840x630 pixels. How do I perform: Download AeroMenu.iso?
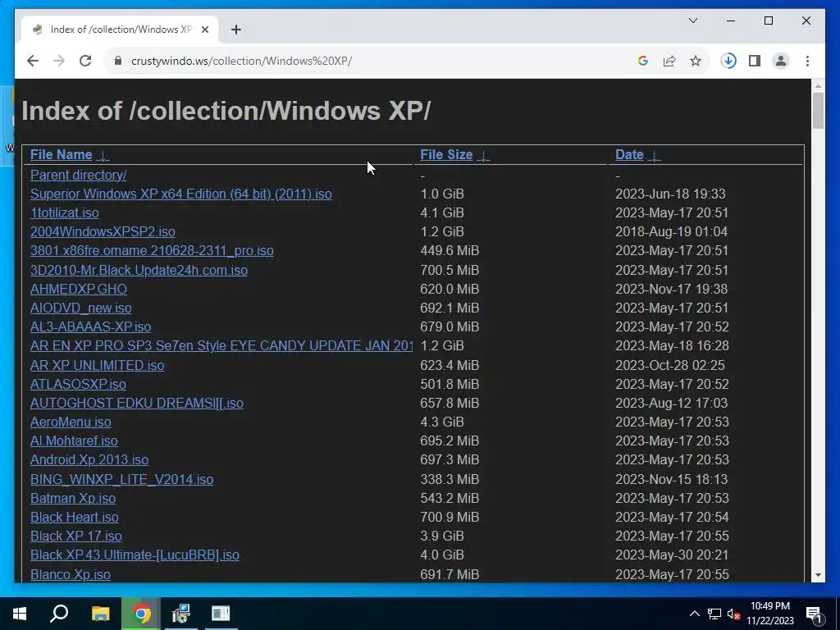(x=71, y=422)
